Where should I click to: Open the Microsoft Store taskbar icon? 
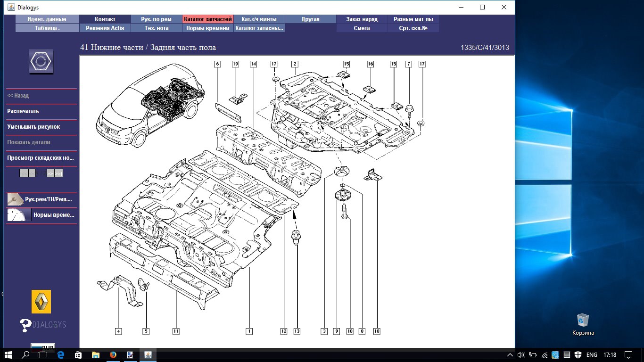(x=78, y=355)
